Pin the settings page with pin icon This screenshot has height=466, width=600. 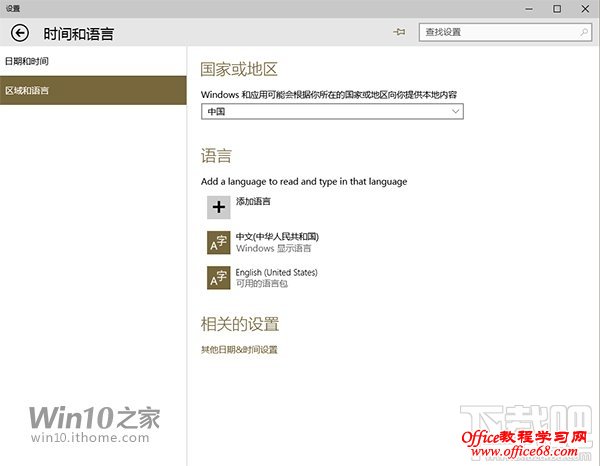[x=399, y=32]
